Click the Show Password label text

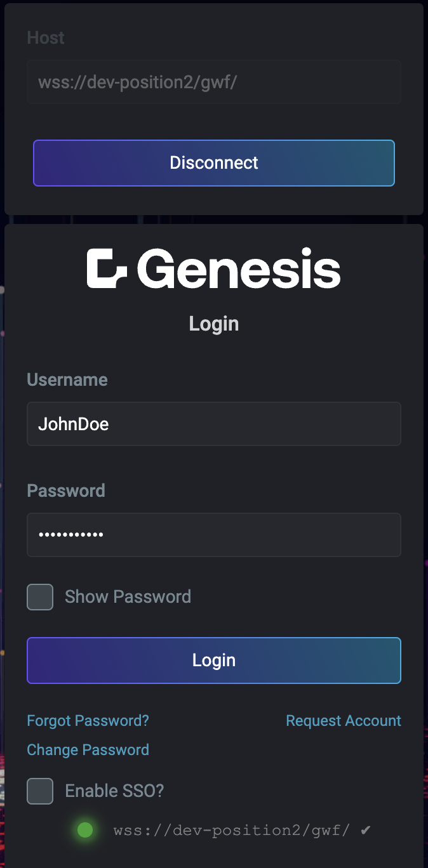click(128, 597)
